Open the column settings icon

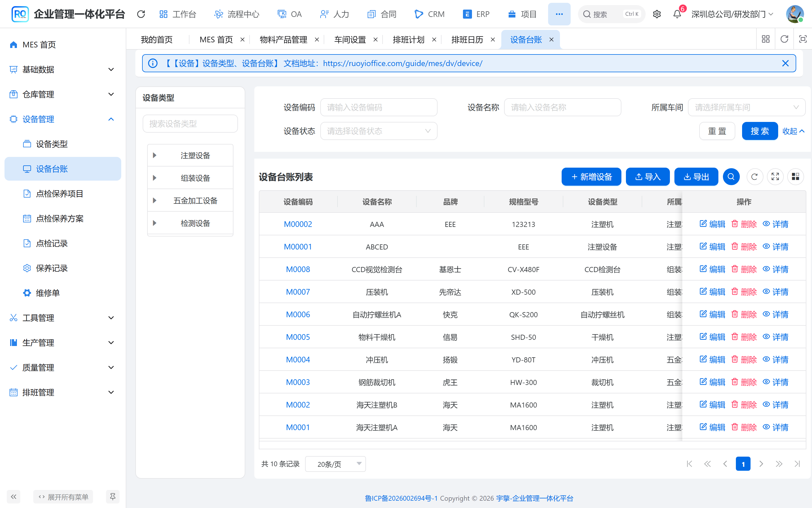click(x=796, y=177)
